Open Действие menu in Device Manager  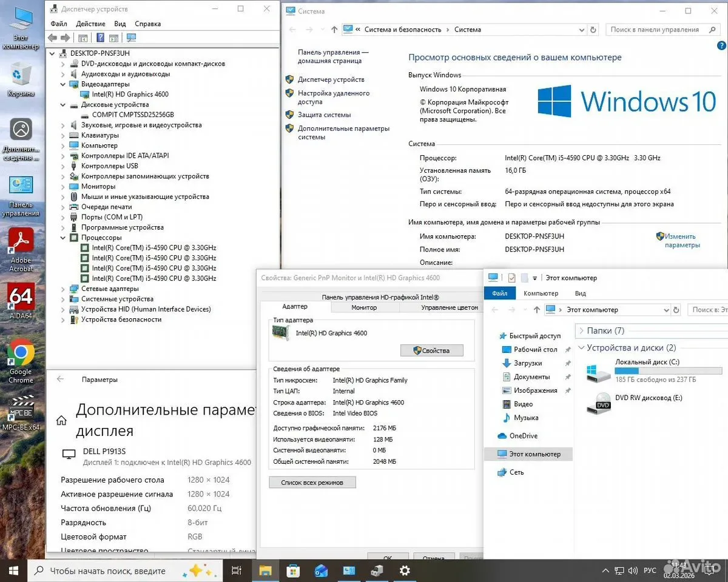pyautogui.click(x=91, y=24)
